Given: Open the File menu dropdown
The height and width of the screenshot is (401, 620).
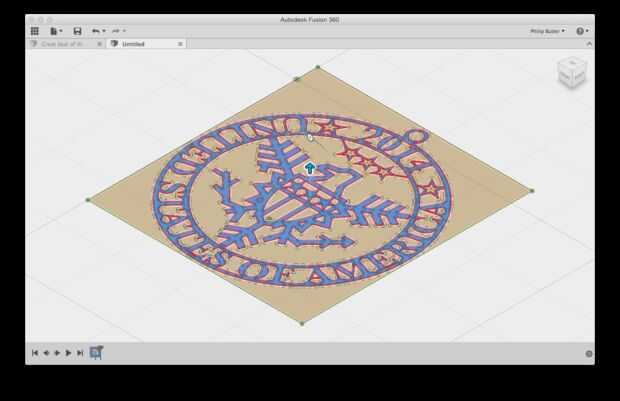Looking at the screenshot, I should pyautogui.click(x=56, y=31).
